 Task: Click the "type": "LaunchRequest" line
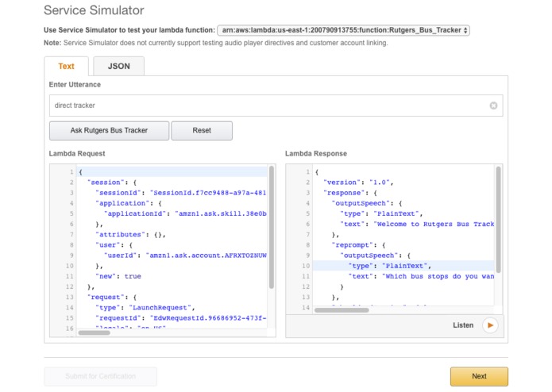pos(145,308)
